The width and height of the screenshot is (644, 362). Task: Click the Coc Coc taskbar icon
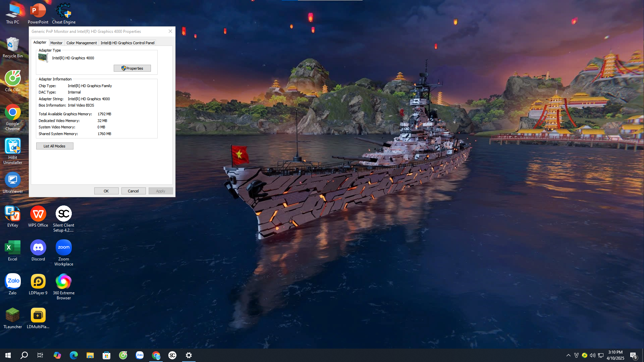point(123,355)
